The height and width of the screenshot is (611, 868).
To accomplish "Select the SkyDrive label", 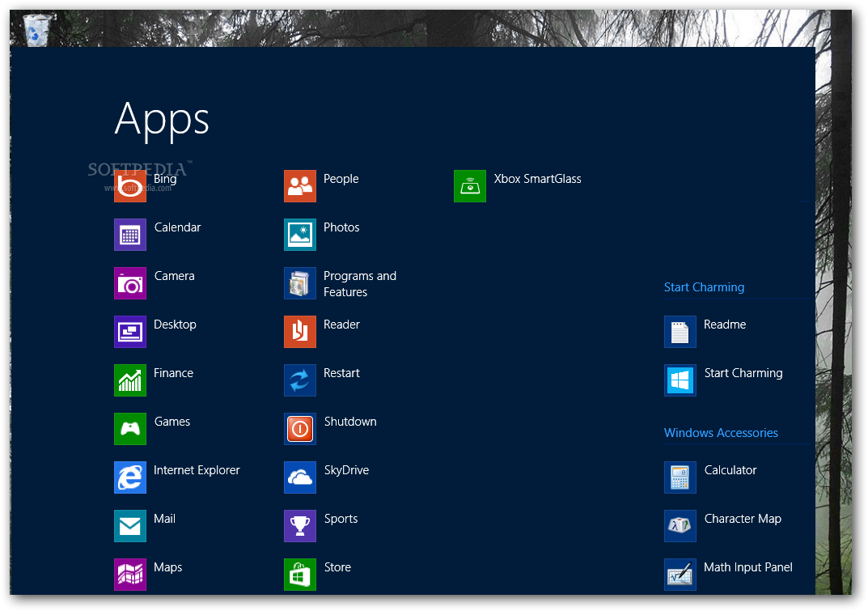I will coord(346,470).
